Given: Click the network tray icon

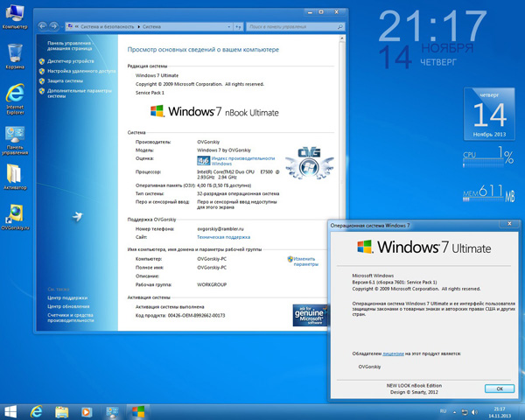Looking at the screenshot, I should pyautogui.click(x=465, y=412).
